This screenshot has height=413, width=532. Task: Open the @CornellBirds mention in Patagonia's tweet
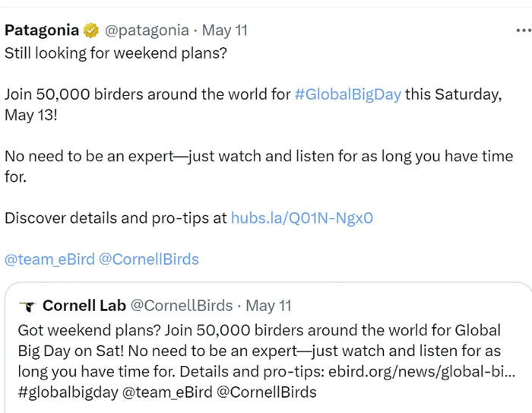[149, 259]
